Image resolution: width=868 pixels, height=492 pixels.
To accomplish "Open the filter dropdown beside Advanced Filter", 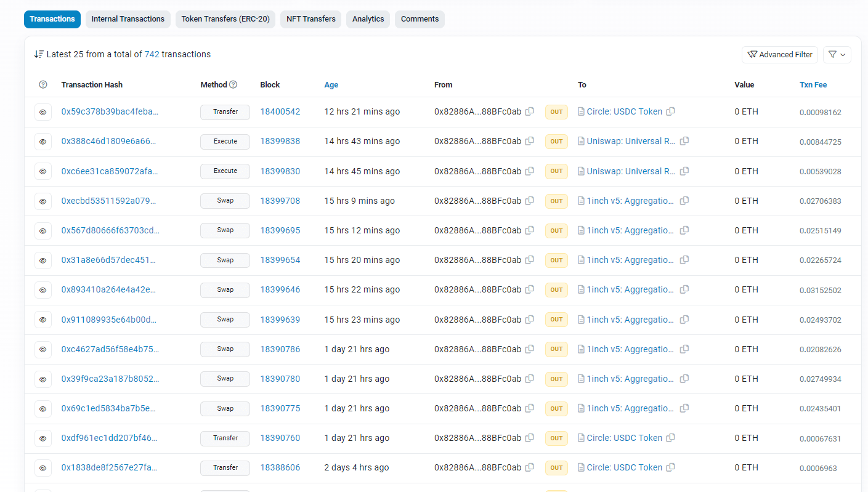I will pos(837,54).
